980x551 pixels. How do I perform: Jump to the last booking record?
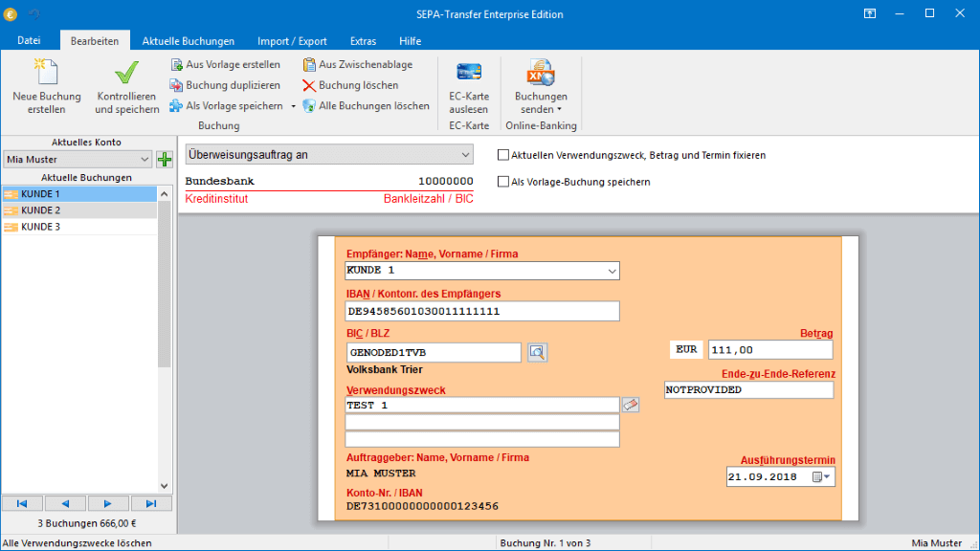pos(150,503)
